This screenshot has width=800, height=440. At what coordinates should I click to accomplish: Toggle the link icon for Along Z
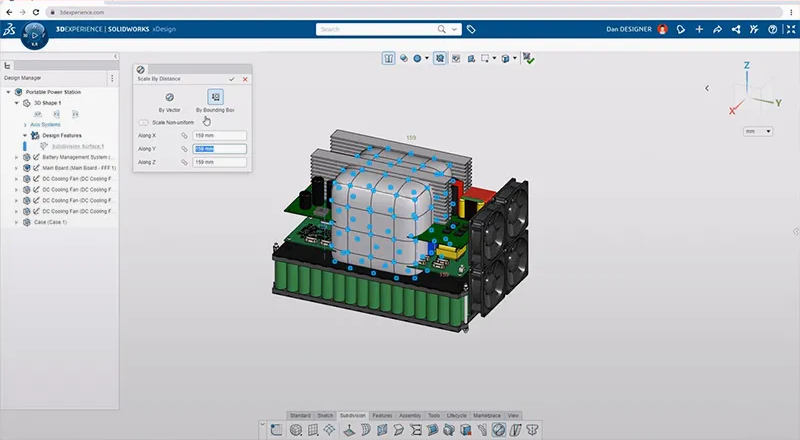click(x=184, y=162)
